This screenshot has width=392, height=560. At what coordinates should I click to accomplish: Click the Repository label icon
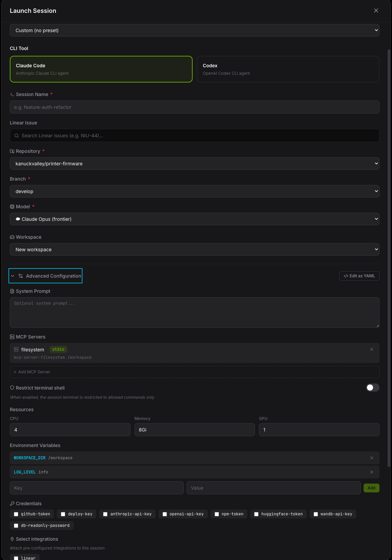[12, 151]
